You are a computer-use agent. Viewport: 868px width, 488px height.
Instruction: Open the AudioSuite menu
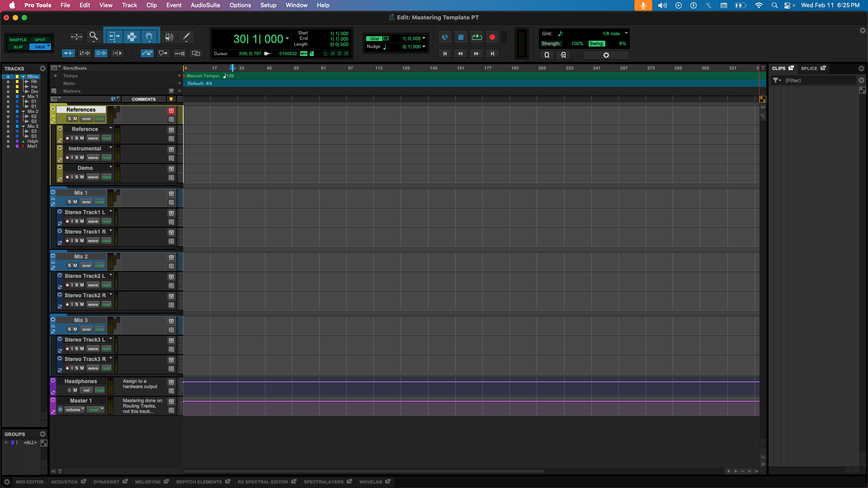pyautogui.click(x=205, y=5)
